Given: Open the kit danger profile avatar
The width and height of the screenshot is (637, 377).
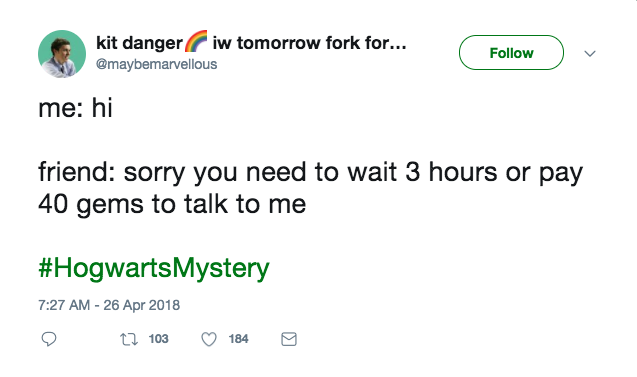Looking at the screenshot, I should coord(62,54).
